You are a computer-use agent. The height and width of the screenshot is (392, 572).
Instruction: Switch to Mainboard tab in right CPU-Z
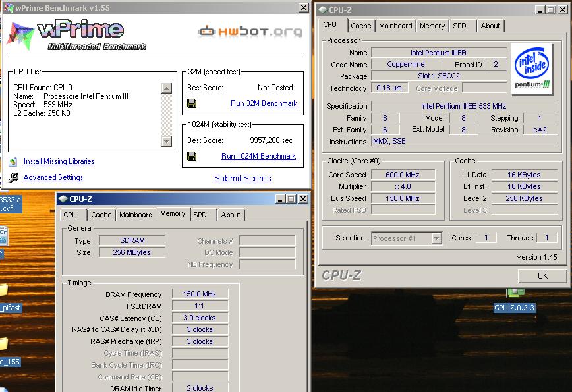pyautogui.click(x=395, y=26)
